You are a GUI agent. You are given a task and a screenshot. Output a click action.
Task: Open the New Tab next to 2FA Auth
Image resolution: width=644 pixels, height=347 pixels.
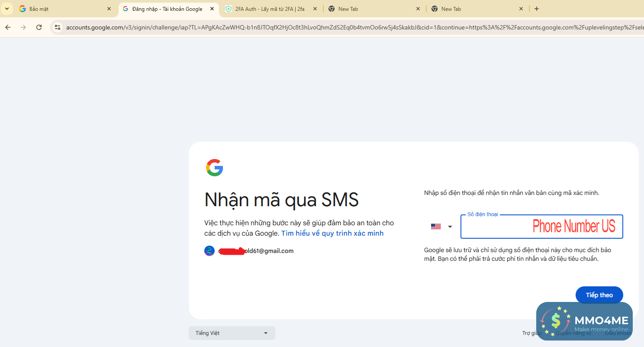click(x=374, y=9)
